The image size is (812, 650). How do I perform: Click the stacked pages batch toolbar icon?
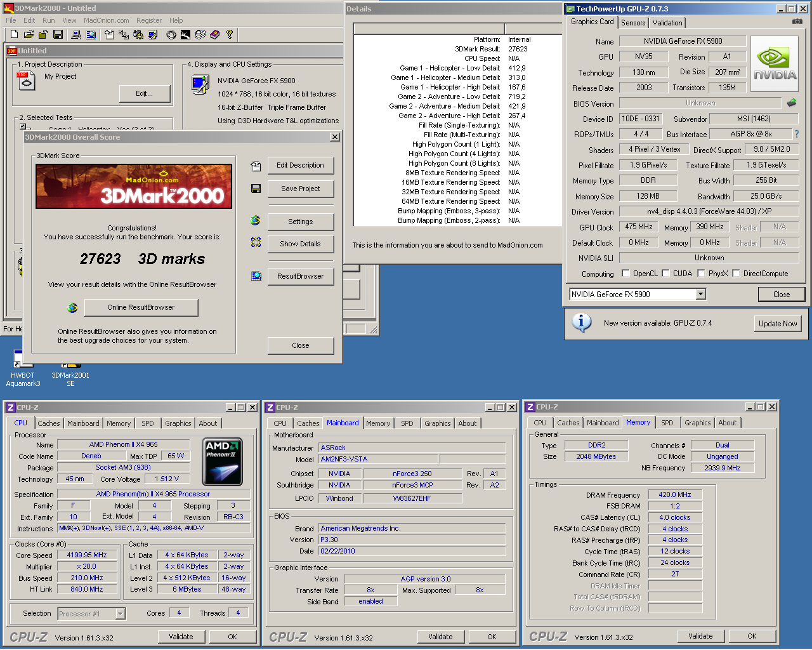tap(200, 34)
